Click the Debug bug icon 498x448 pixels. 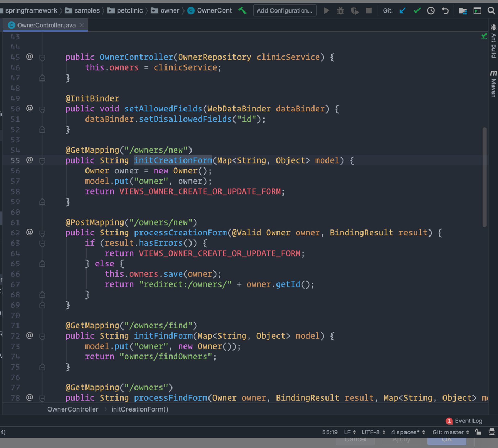click(x=340, y=11)
